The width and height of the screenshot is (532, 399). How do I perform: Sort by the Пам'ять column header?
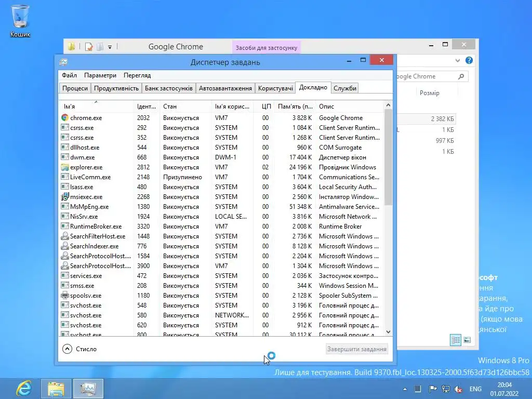click(295, 107)
